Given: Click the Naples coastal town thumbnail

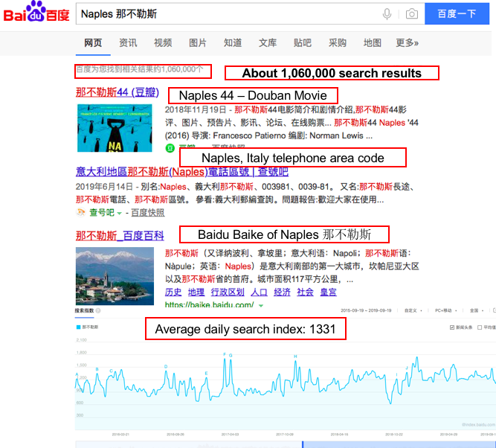Looking at the screenshot, I should pos(115,276).
